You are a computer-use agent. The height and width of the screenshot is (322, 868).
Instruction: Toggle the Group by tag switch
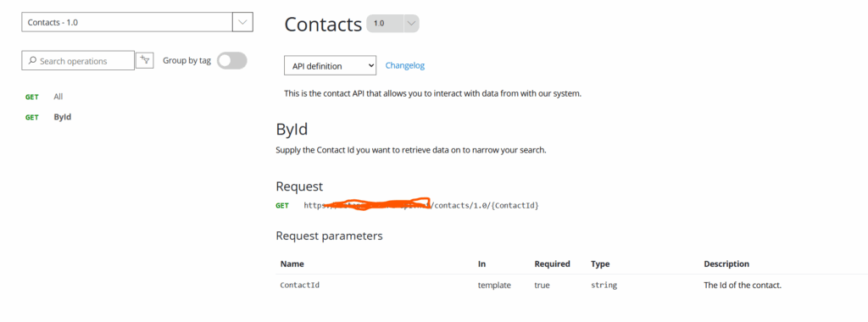coord(232,61)
